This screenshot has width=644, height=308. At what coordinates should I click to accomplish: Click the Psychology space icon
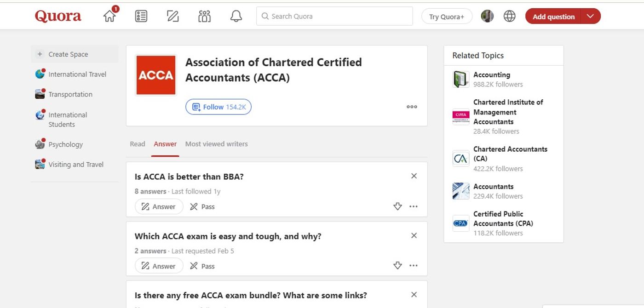tap(40, 144)
